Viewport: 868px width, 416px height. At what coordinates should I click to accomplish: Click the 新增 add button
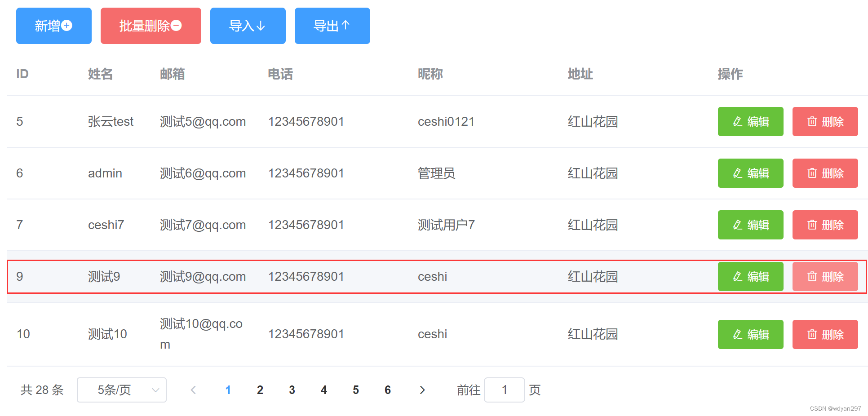pos(54,26)
